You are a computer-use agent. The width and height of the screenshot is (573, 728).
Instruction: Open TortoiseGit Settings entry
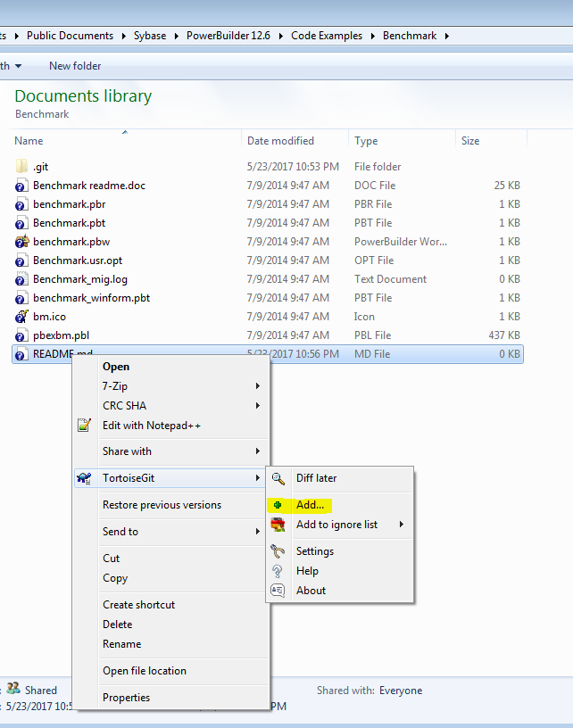tap(315, 551)
